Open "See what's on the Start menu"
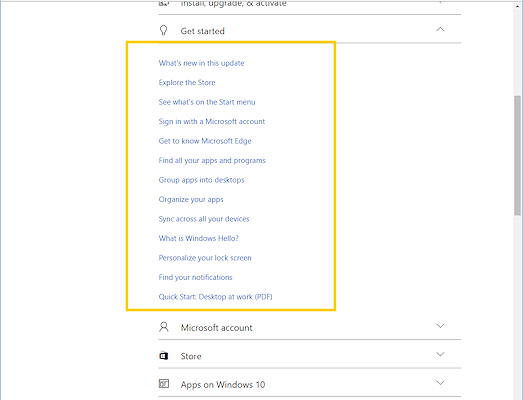Viewport: 523px width, 400px height. (x=207, y=102)
